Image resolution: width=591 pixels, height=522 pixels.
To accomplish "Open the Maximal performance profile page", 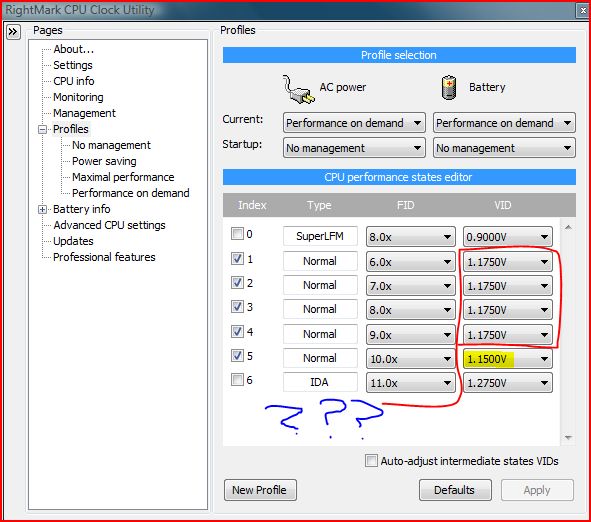I will [123, 177].
